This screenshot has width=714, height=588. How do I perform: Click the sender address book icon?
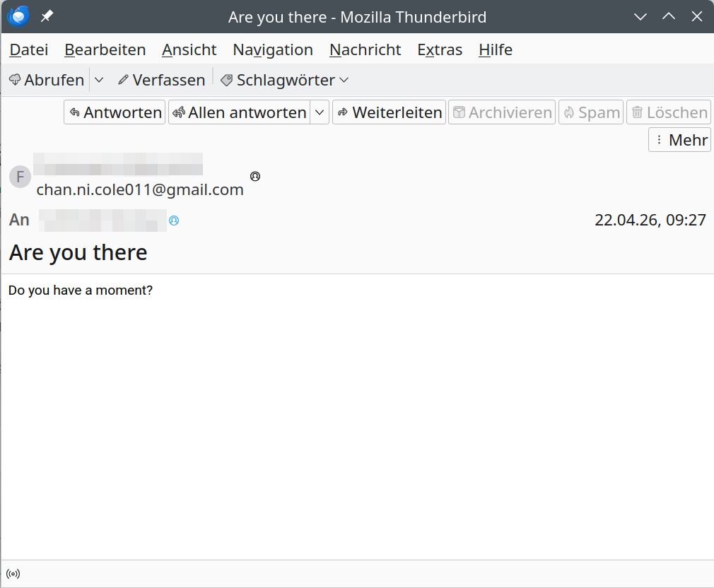(255, 176)
